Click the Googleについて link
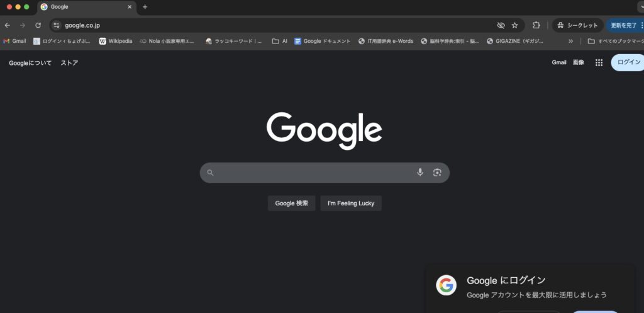The height and width of the screenshot is (313, 644). point(30,63)
